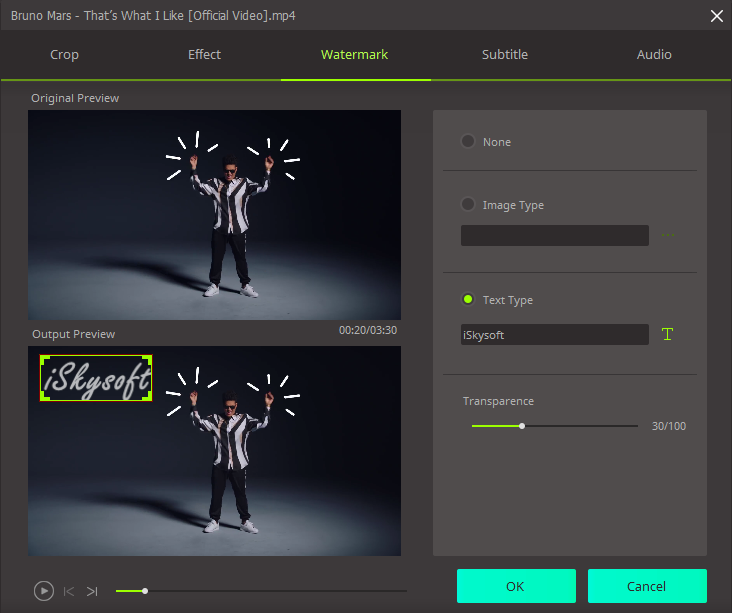732x613 pixels.
Task: Select the iSkysoft watermark in Output Preview
Action: coord(96,378)
